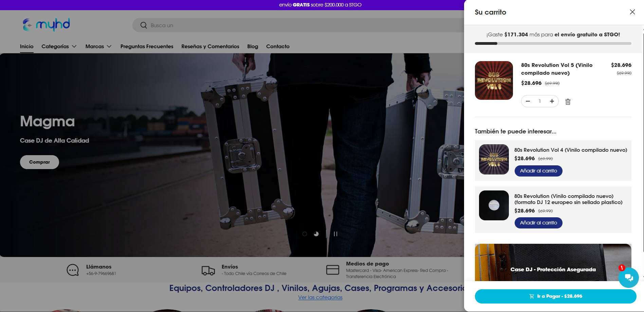Decrease quantity with minus button
The image size is (644, 312).
click(528, 101)
